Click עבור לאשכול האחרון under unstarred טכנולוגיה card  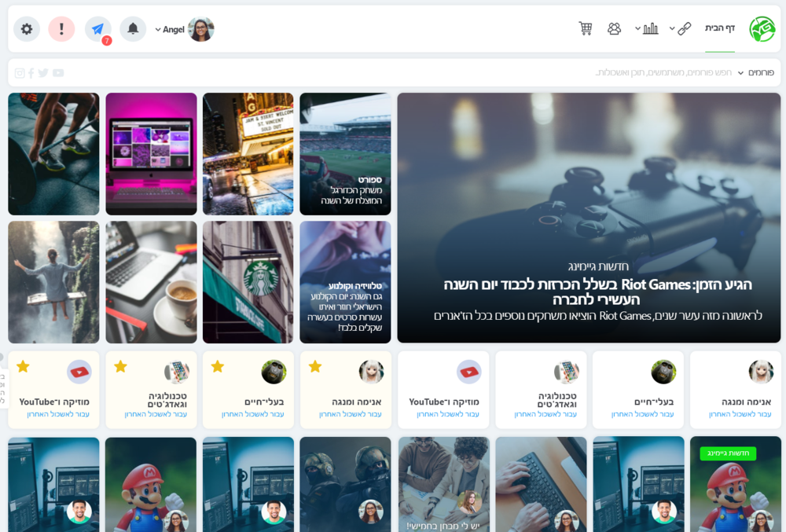pyautogui.click(x=545, y=414)
